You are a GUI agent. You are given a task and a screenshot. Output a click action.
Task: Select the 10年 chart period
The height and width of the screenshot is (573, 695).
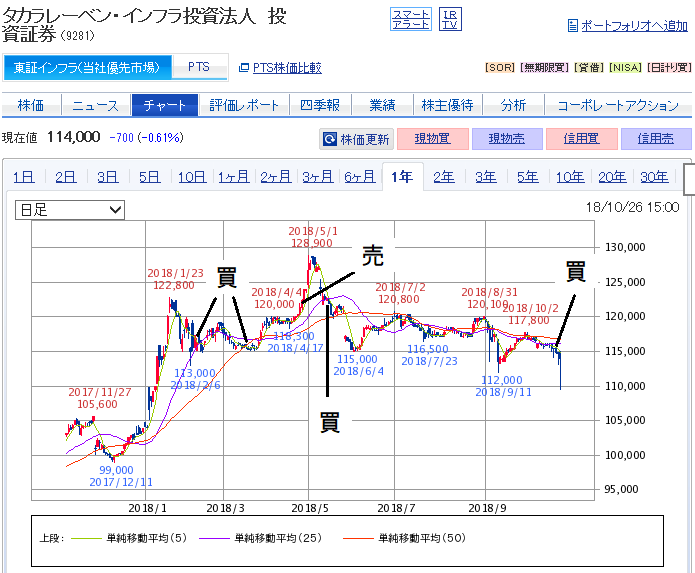point(570,177)
